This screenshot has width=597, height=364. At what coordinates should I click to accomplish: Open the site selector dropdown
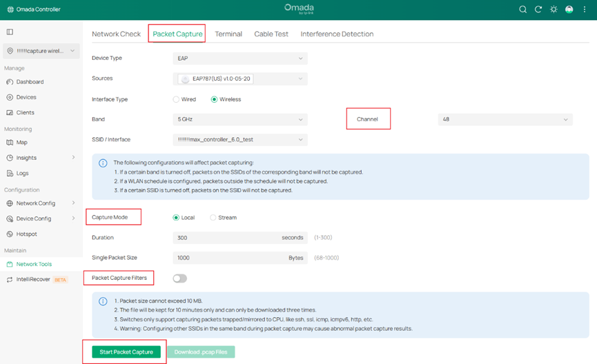point(41,51)
